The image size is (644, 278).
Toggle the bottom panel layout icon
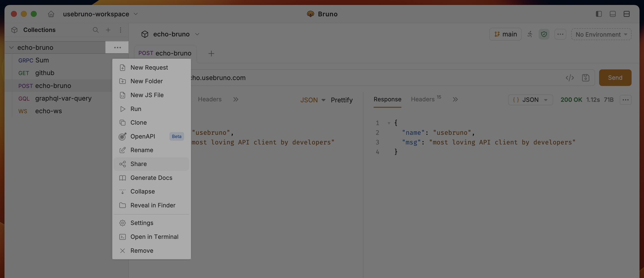tap(612, 14)
